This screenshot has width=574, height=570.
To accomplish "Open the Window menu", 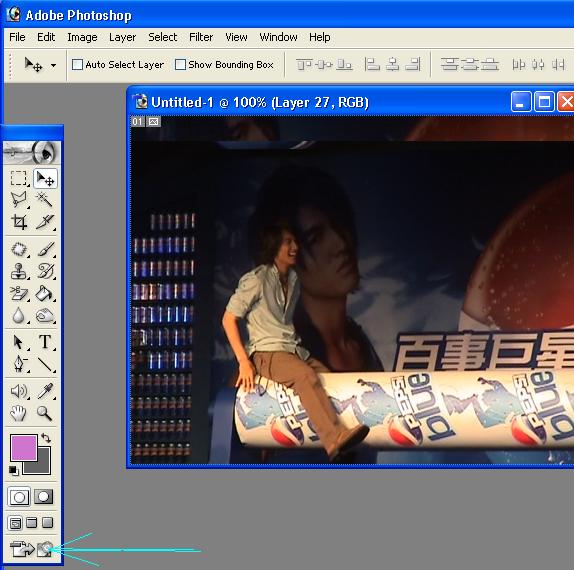I will click(x=278, y=37).
